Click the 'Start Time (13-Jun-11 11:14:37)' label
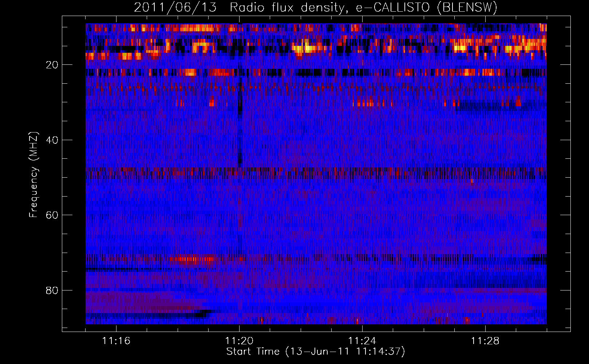589x364 pixels. [316, 352]
